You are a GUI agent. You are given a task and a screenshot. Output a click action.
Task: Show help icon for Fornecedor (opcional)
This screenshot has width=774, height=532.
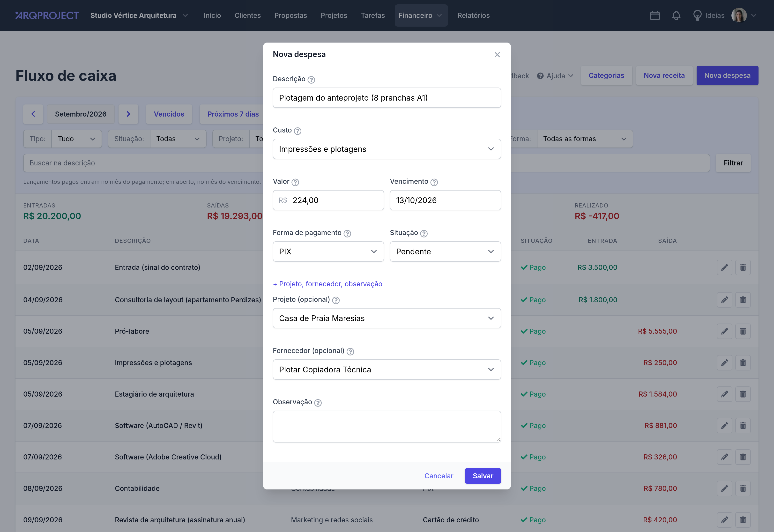[x=350, y=352]
